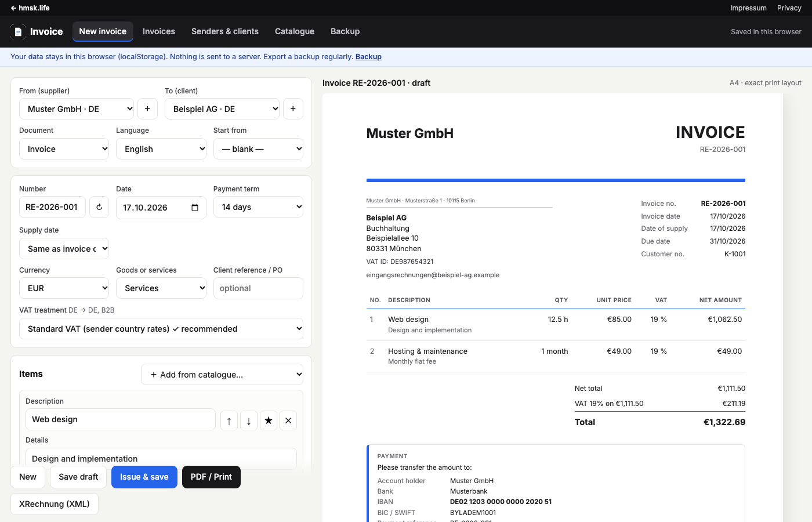Open Add from catalogue dropdown
Image resolution: width=812 pixels, height=522 pixels.
[222, 375]
